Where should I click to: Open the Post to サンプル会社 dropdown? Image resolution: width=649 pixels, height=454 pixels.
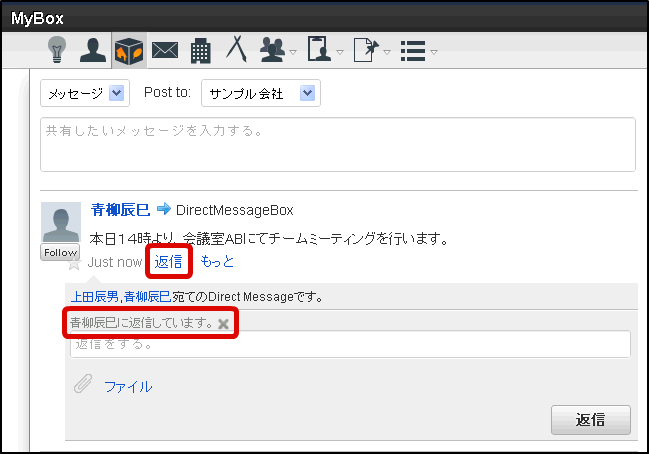click(261, 93)
